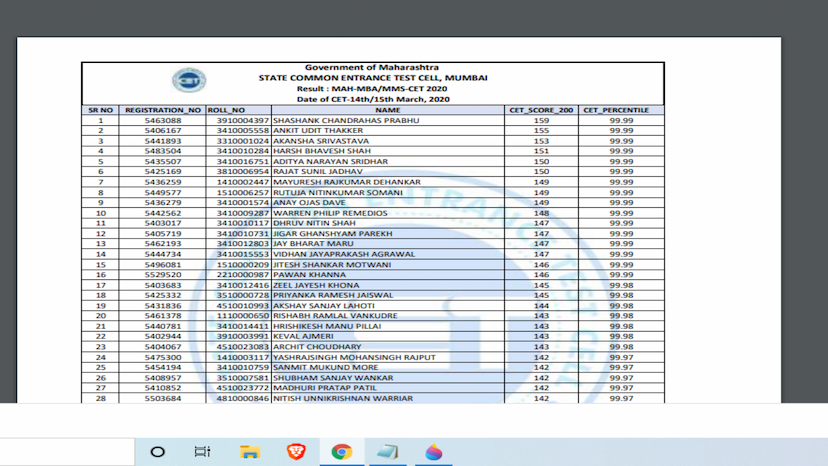
Task: Select name PRIYANKA RAMESH JAISWAL
Action: pyautogui.click(x=333, y=295)
